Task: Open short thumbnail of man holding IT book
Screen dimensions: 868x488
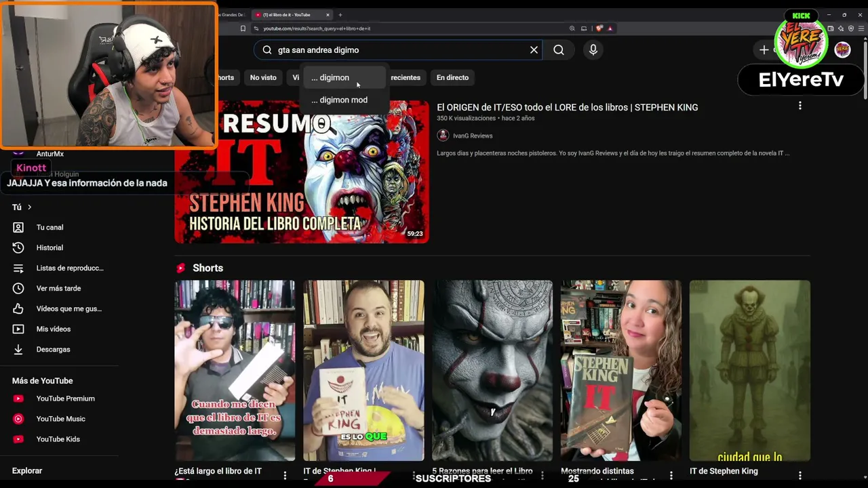Action: [x=363, y=371]
